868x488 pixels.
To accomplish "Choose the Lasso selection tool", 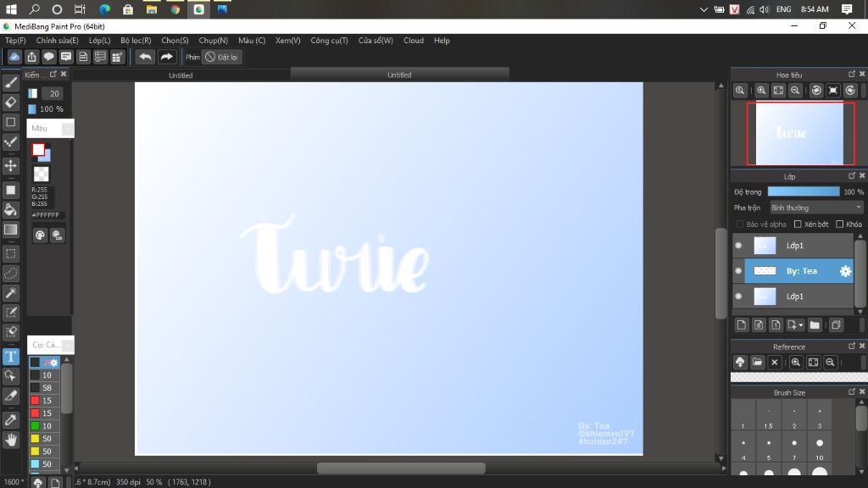I will 10,274.
